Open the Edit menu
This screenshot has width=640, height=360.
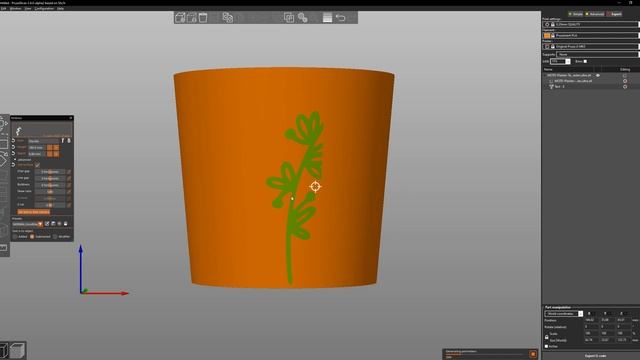(x=3, y=8)
